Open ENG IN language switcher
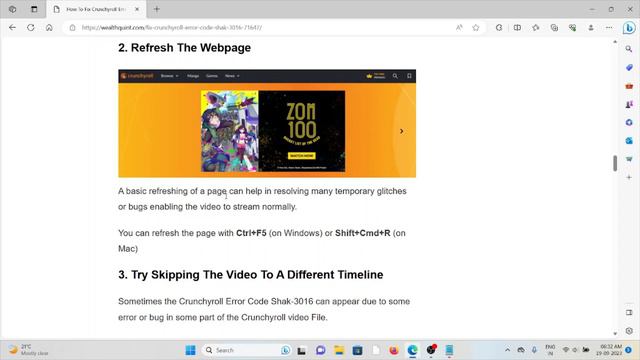Screen dimensions: 640x360 pyautogui.click(x=550, y=350)
